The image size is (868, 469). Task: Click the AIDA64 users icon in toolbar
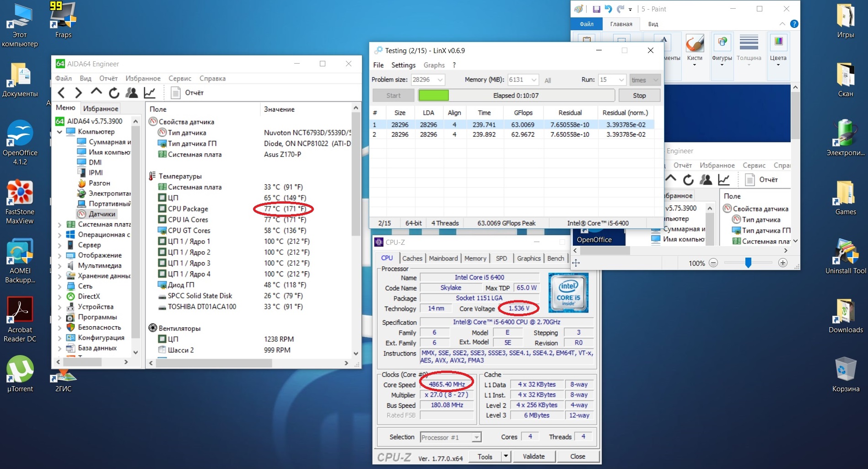pyautogui.click(x=132, y=93)
